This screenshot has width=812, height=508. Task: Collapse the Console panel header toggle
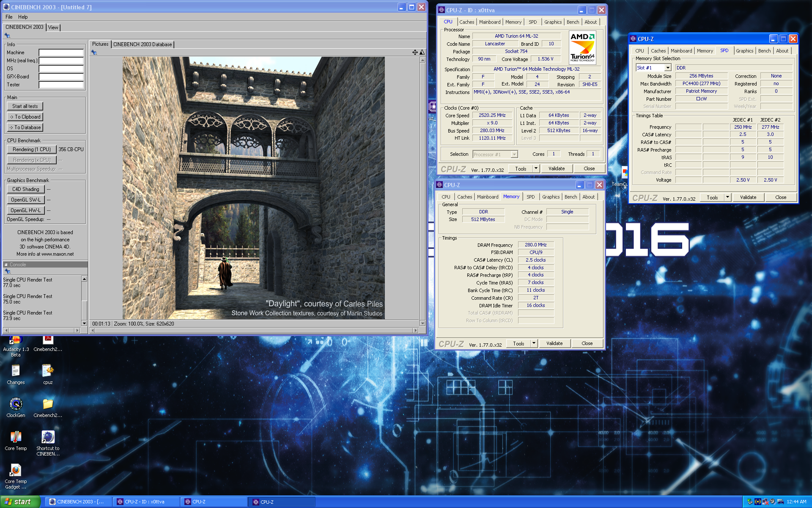(6, 265)
